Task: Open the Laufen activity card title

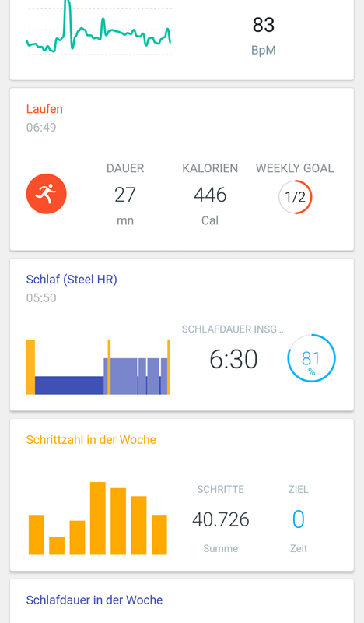Action: tap(44, 109)
